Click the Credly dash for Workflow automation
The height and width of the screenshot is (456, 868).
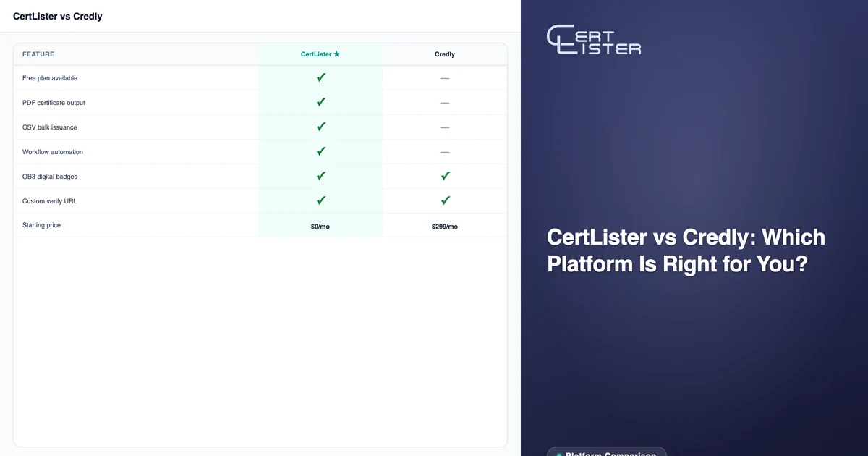pyautogui.click(x=445, y=152)
